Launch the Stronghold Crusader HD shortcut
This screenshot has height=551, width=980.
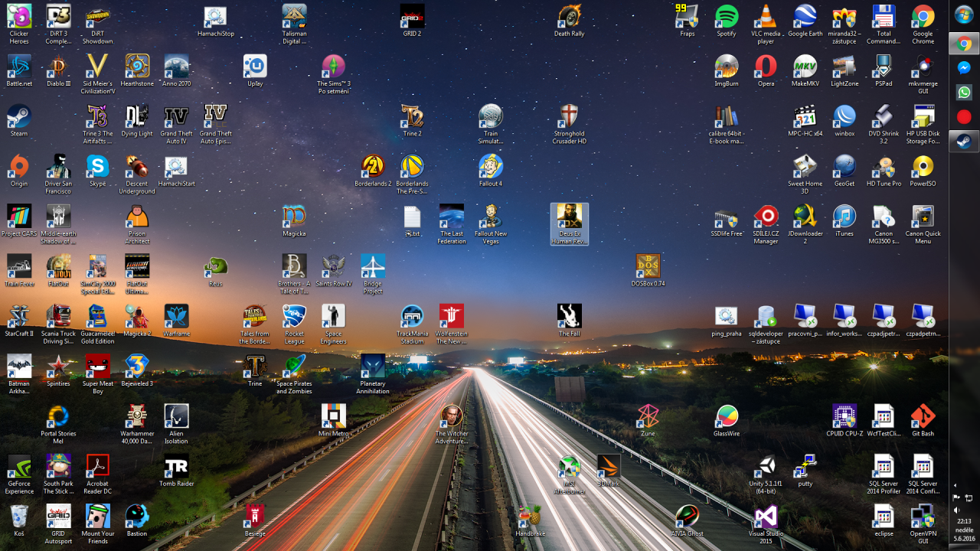569,125
